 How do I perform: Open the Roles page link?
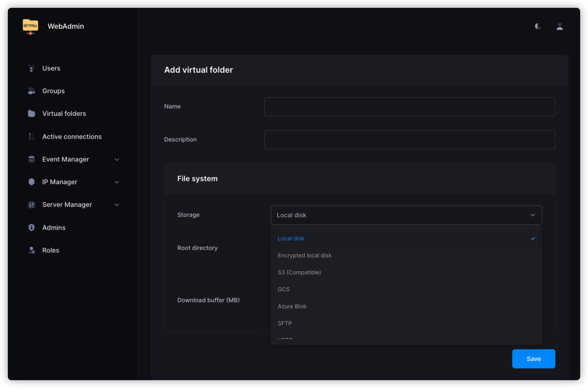(x=50, y=250)
